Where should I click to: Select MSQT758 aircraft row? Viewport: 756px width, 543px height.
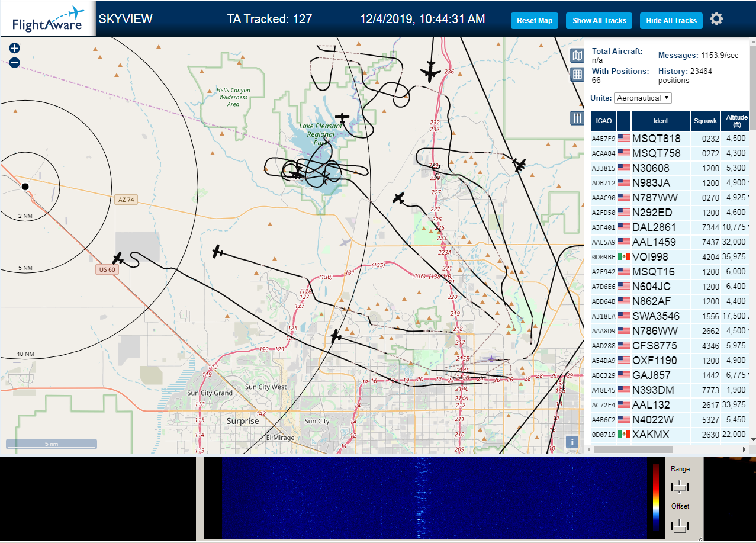[x=671, y=153]
